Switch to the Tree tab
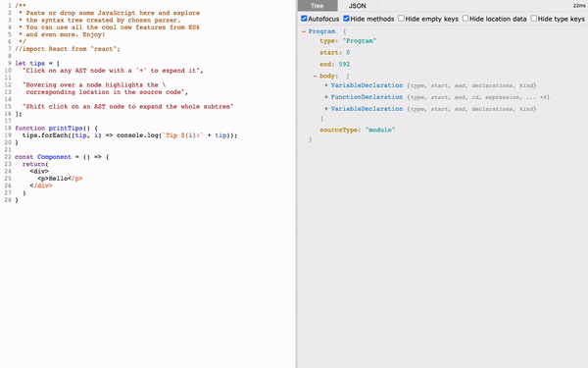The width and height of the screenshot is (588, 368). (318, 6)
